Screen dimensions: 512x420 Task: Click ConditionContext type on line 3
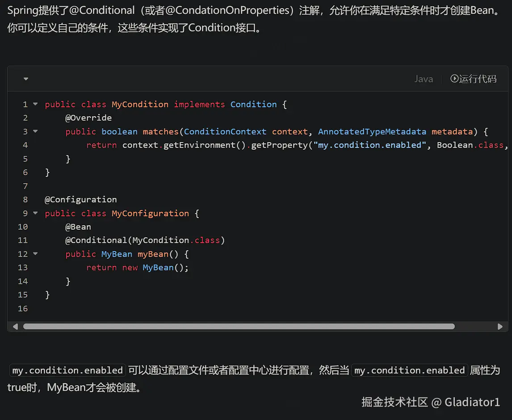[x=225, y=132]
